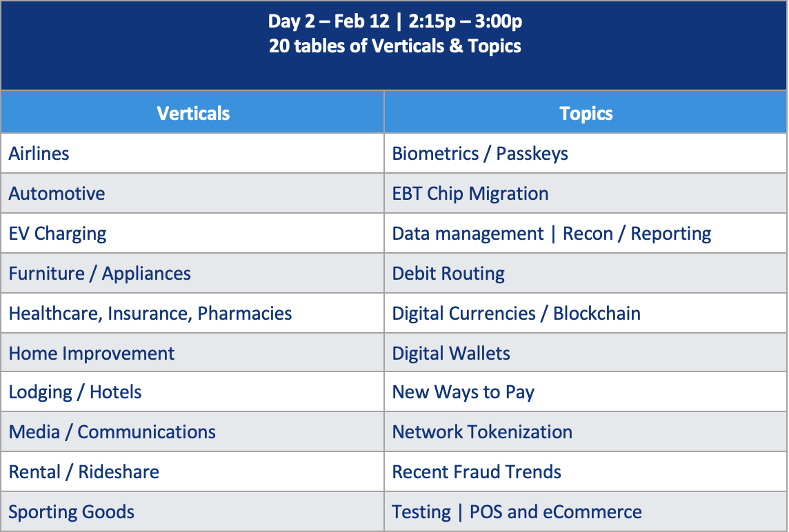Viewport: 789px width, 532px height.
Task: Click the Automotive table entry
Action: click(x=192, y=193)
